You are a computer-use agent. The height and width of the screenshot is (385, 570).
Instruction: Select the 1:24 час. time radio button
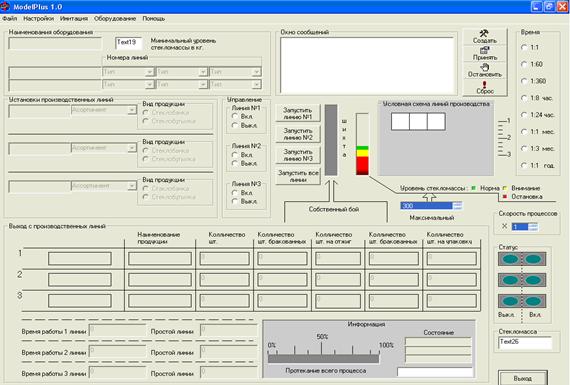[524, 115]
